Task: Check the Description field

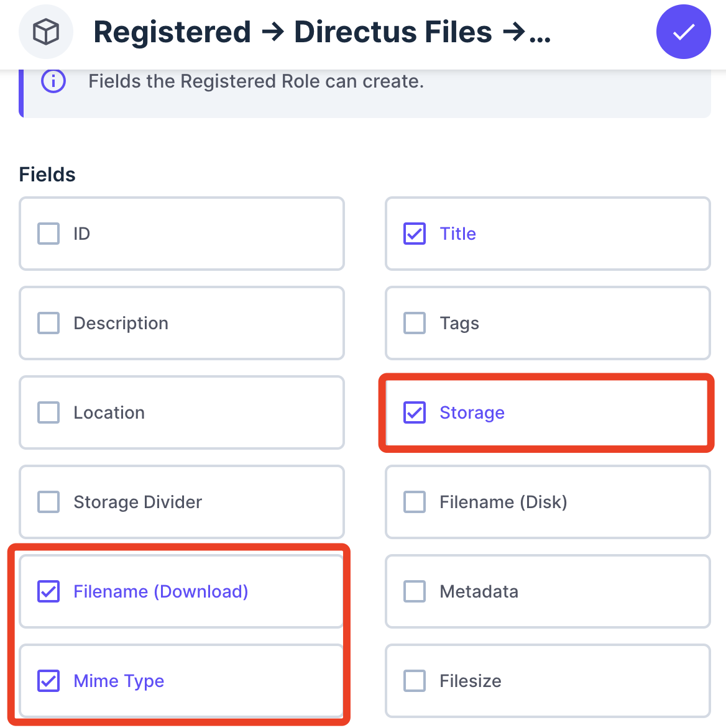Action: click(48, 323)
